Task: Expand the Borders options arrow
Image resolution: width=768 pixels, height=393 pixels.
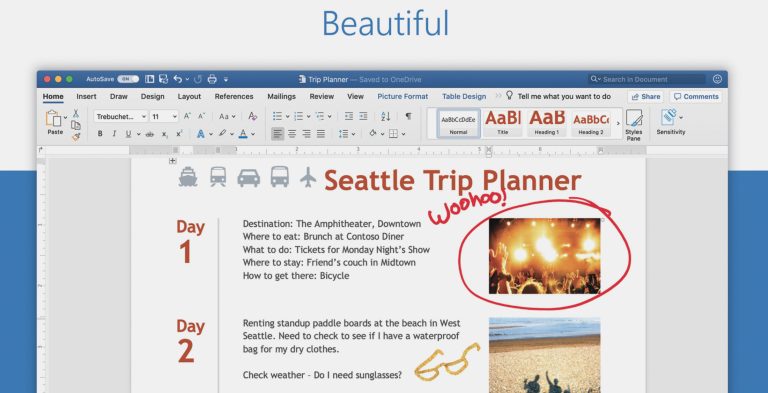Action: pos(404,134)
